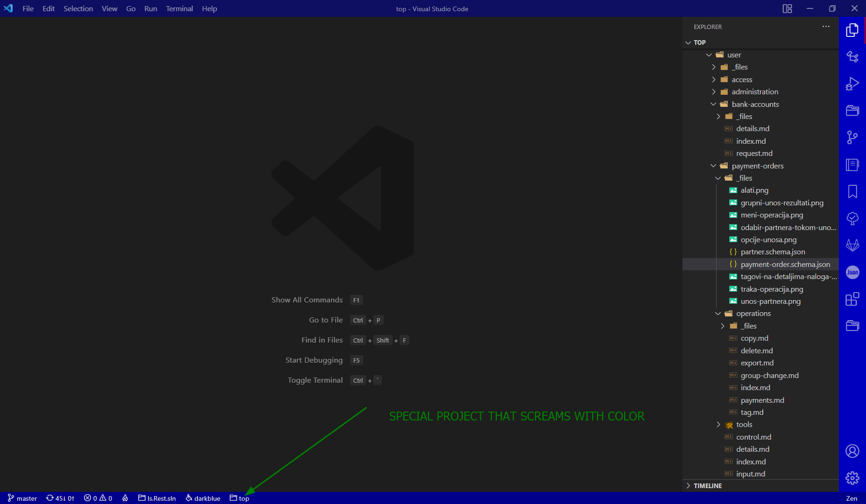Expand the tools folder
This screenshot has width=866, height=504.
click(760, 425)
